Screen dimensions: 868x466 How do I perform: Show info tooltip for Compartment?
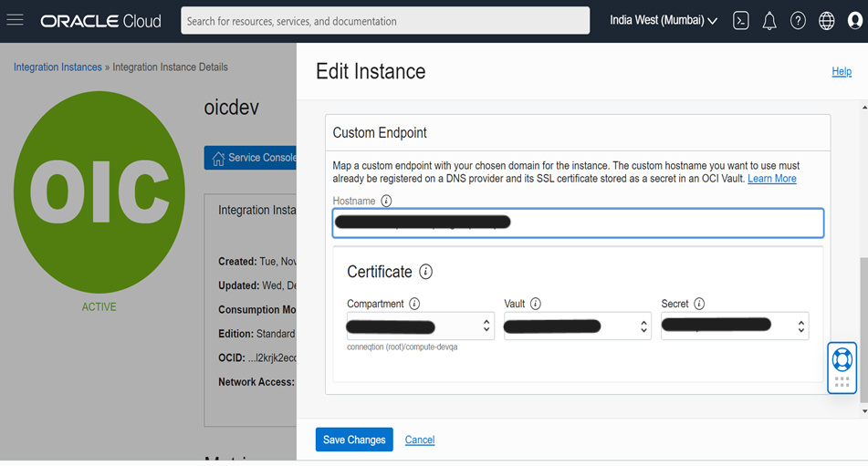tap(414, 304)
